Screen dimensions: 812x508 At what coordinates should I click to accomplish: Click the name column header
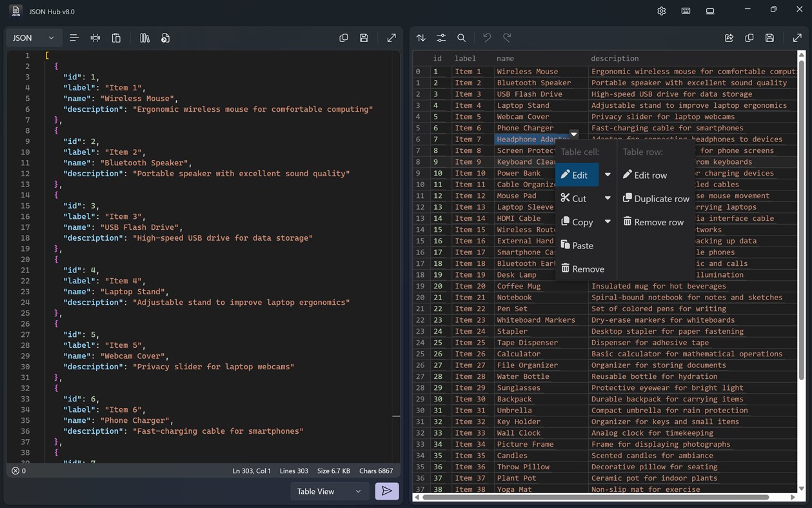[505, 58]
